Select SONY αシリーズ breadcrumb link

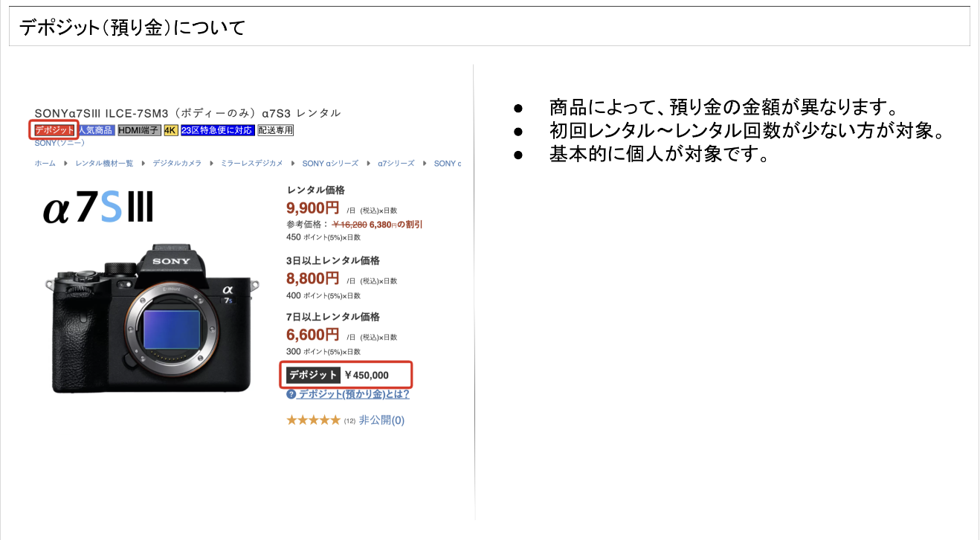(x=330, y=163)
